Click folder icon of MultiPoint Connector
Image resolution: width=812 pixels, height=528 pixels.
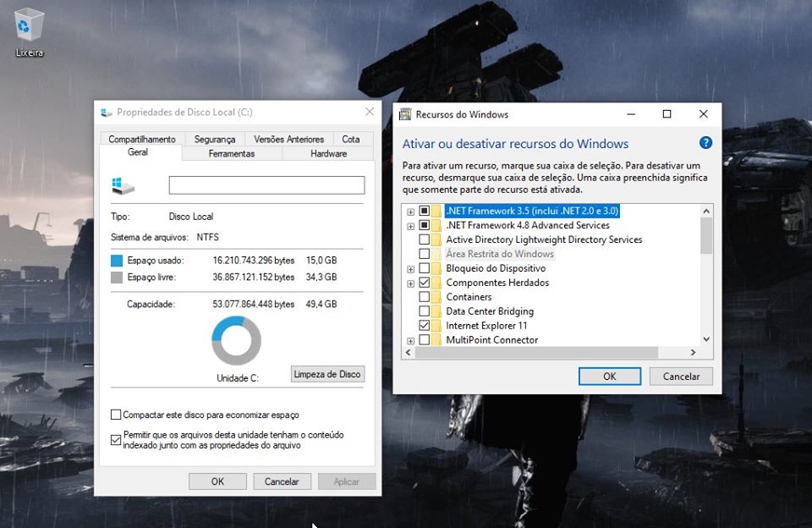point(436,340)
